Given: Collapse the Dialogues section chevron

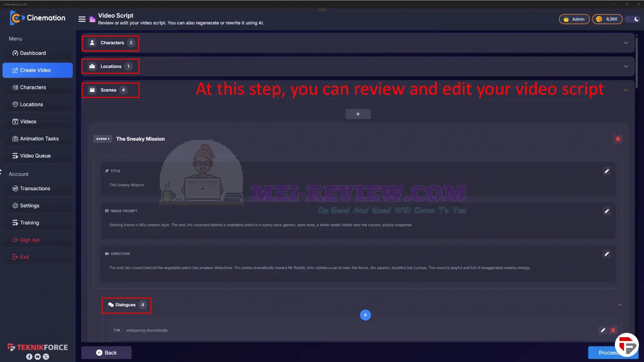Looking at the screenshot, I should (x=620, y=305).
